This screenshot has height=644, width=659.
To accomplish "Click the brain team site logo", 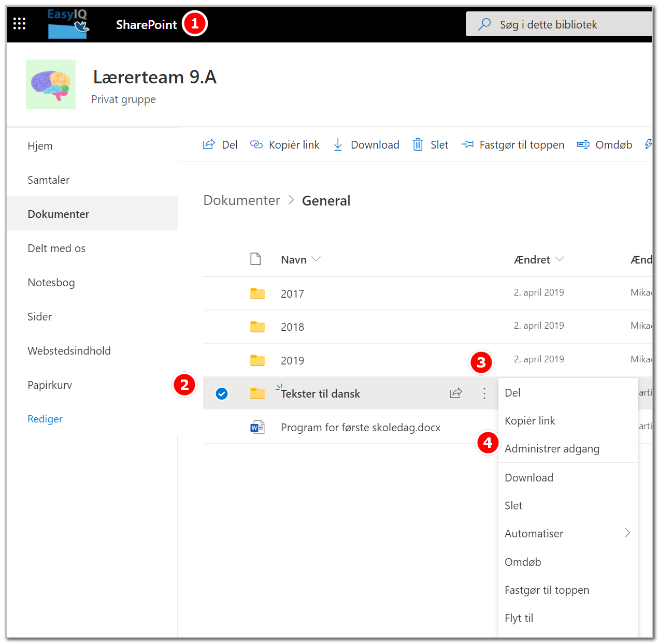I will (51, 84).
